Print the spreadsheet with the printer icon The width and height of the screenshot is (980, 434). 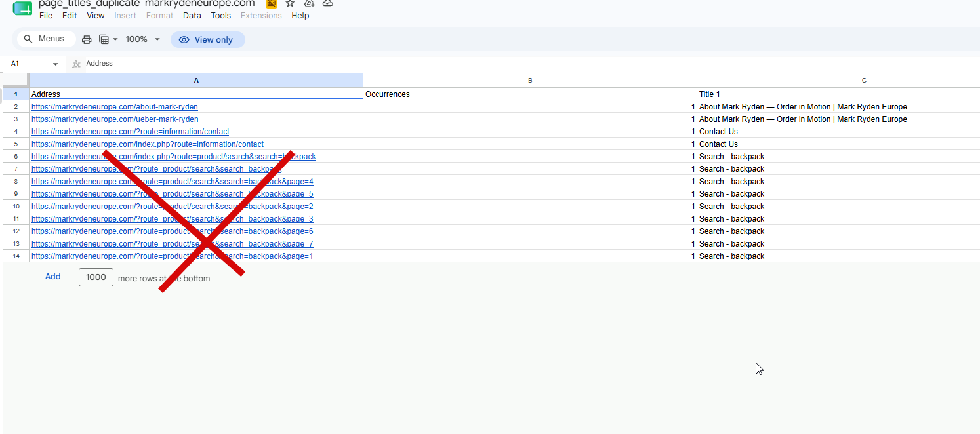87,39
